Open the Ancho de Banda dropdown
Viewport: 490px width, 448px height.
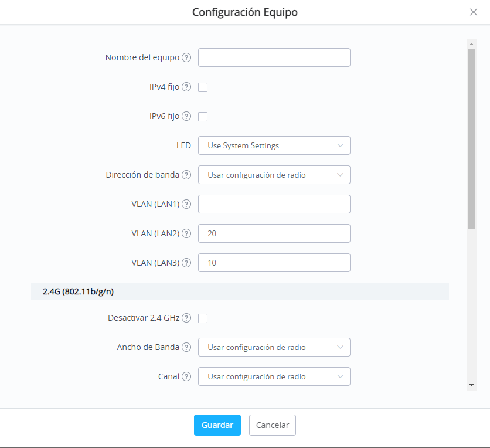[274, 347]
